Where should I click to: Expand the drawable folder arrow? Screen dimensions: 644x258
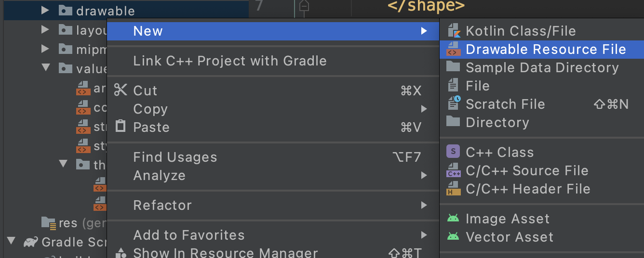click(x=45, y=10)
